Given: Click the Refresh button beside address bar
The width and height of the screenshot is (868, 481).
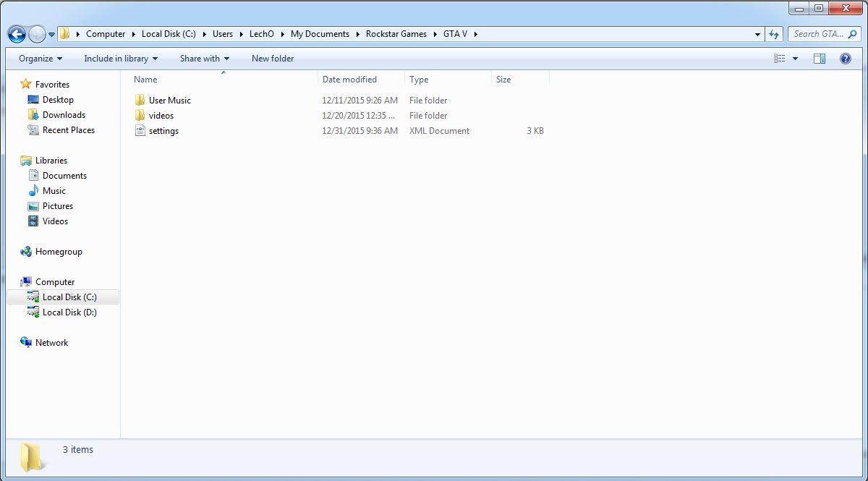Looking at the screenshot, I should [774, 34].
